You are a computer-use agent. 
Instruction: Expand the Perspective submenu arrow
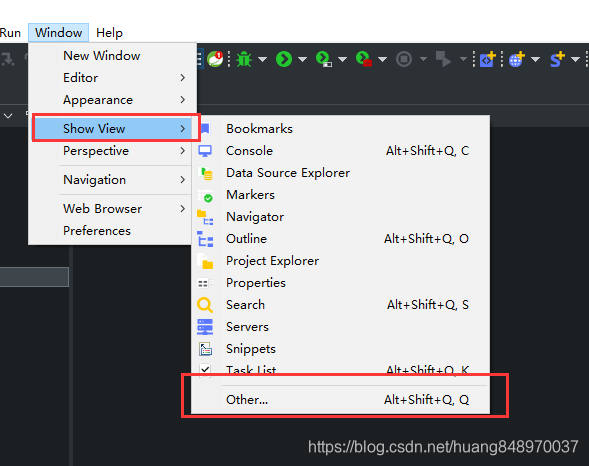coord(183,151)
